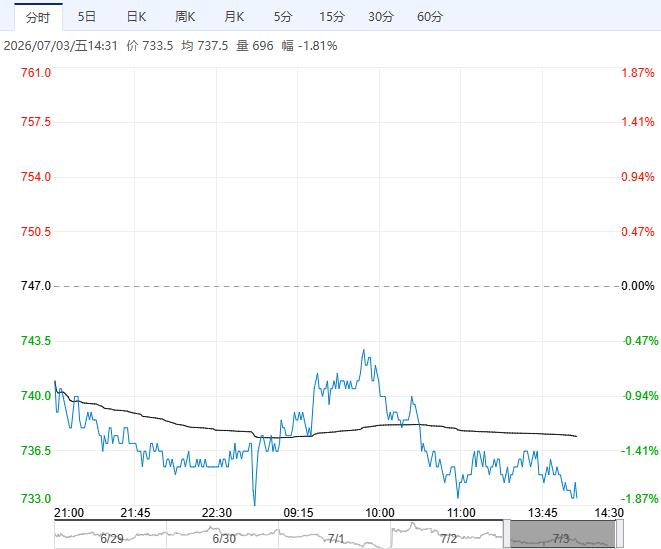Image resolution: width=661 pixels, height=549 pixels.
Task: Click the sharp price dip after 22:30
Action: [255, 504]
